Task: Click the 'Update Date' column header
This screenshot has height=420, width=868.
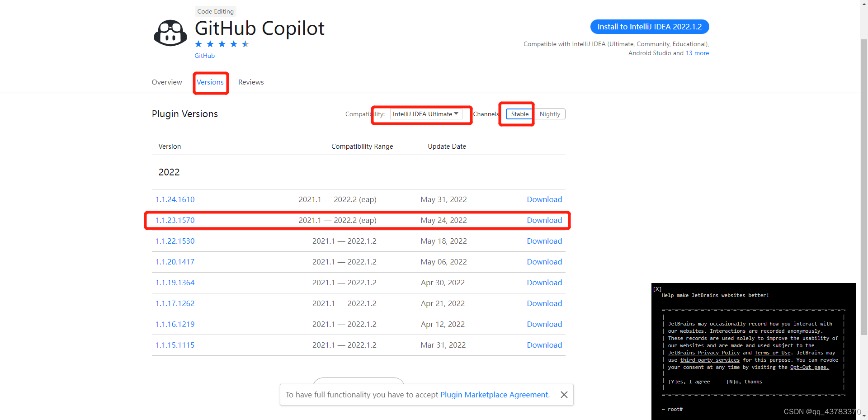Action: pyautogui.click(x=447, y=146)
